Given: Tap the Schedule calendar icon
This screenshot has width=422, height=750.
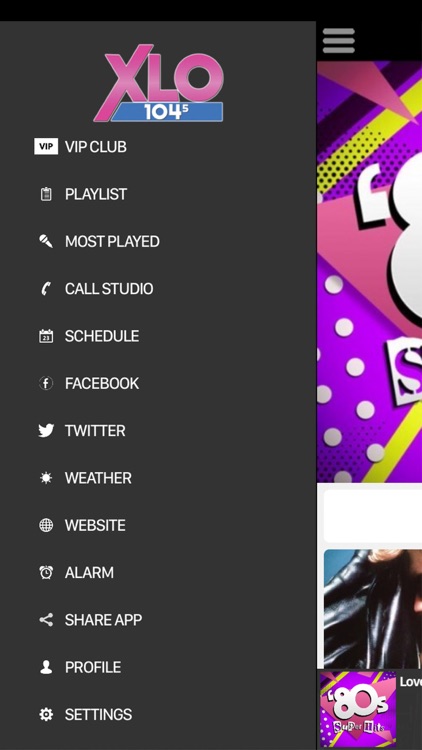Looking at the screenshot, I should pos(46,336).
